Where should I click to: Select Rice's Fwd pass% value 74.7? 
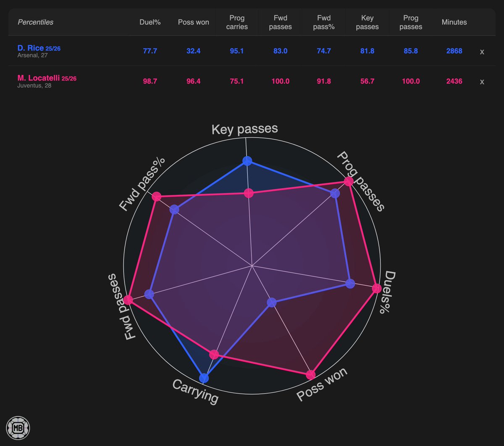[x=324, y=51]
